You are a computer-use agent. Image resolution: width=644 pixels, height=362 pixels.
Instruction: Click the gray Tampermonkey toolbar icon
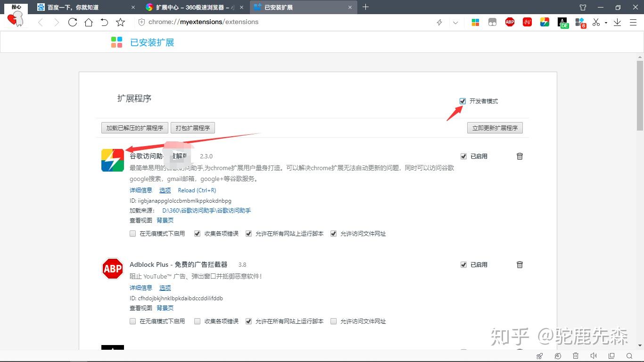[x=492, y=22]
